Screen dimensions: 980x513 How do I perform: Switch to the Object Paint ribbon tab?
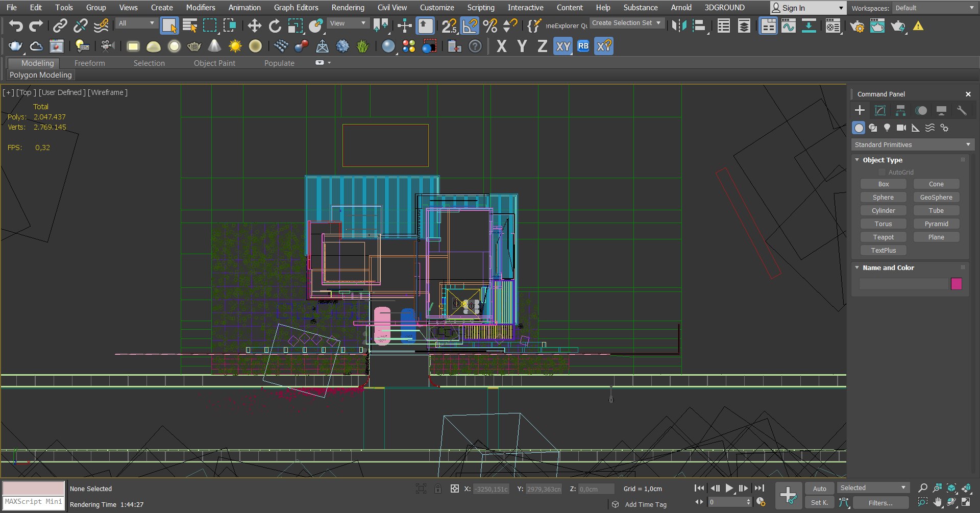click(214, 63)
